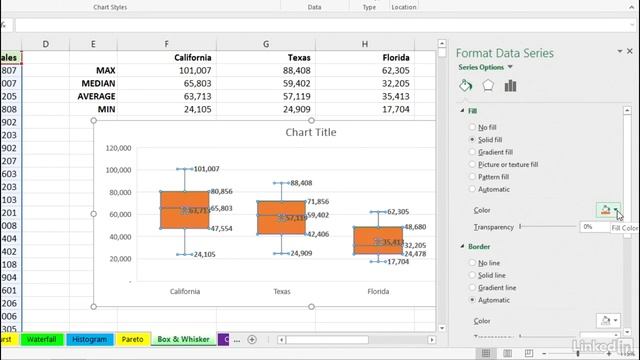Adjust the fill Transparency slider
Image resolution: width=640 pixels, height=360 pixels.
click(520, 227)
